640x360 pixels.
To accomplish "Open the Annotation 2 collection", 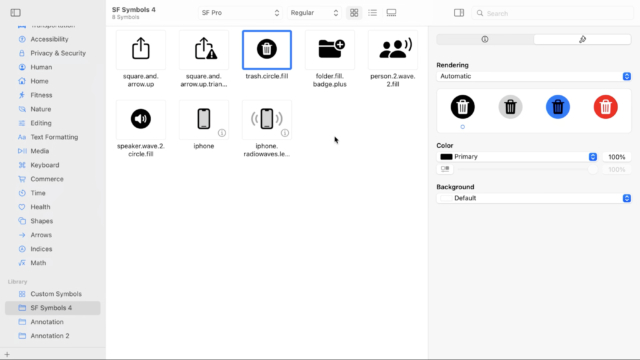I will tap(53, 336).
